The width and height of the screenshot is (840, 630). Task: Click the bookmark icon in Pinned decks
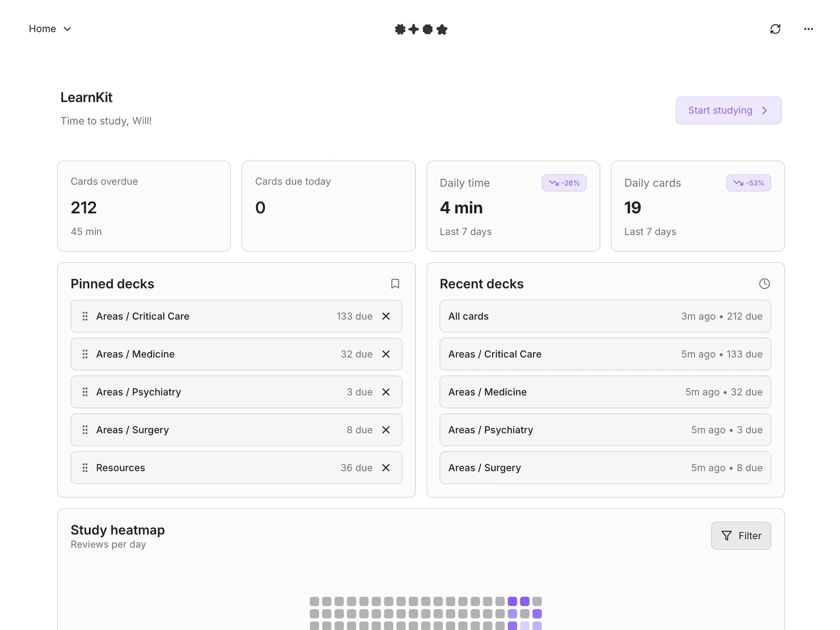coord(395,284)
